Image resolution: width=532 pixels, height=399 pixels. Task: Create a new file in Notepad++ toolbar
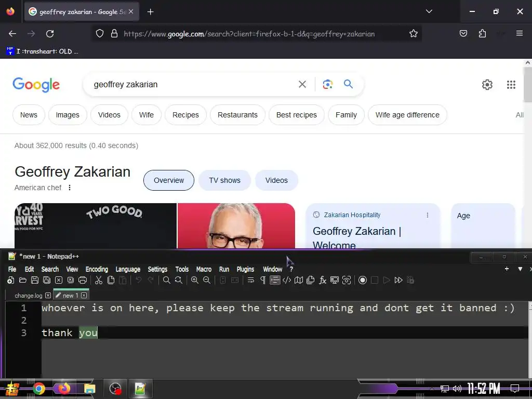point(10,280)
